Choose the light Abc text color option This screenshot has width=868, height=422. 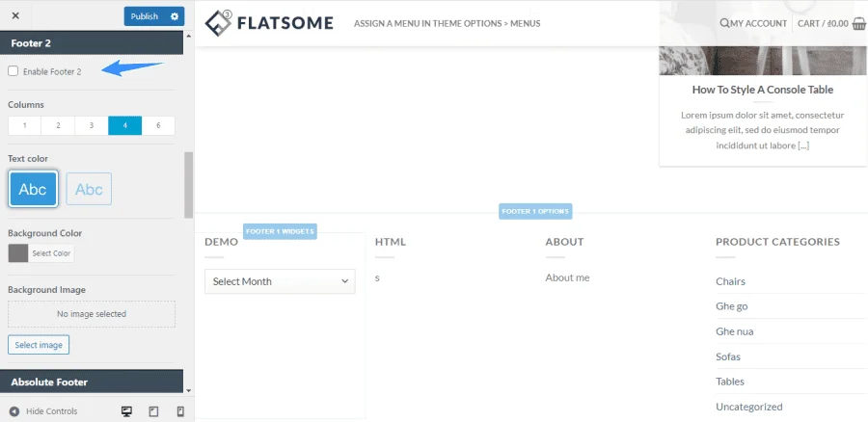pyautogui.click(x=89, y=189)
